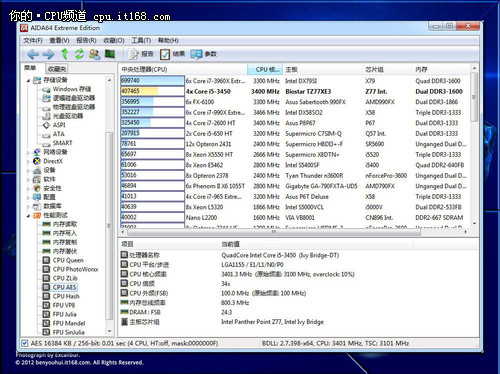Refresh using the green circular arrows icon
This screenshot has height=374, width=500.
79,54
